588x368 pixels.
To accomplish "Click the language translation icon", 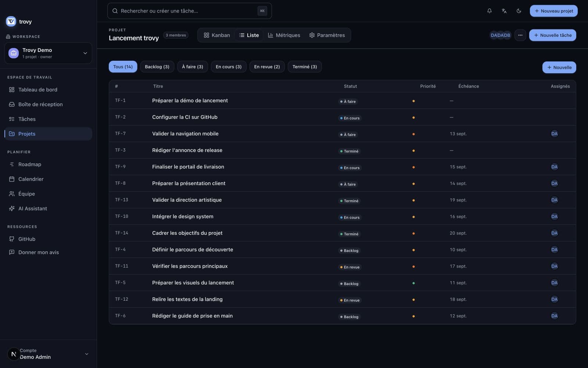I will click(x=504, y=11).
